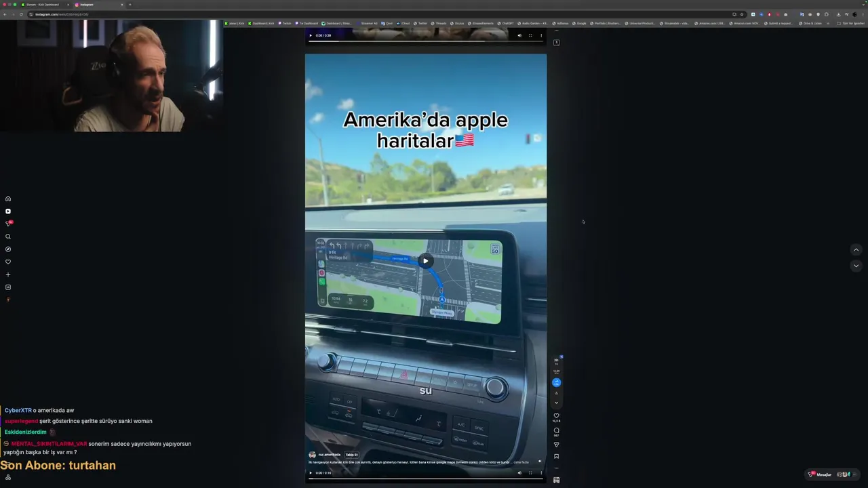Create new post with plus icon
The image size is (868, 488).
click(8, 274)
